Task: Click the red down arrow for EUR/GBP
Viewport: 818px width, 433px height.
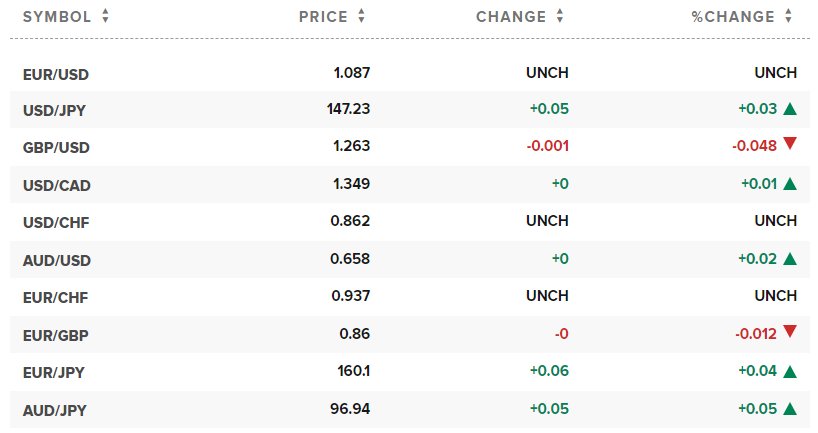Action: (790, 331)
